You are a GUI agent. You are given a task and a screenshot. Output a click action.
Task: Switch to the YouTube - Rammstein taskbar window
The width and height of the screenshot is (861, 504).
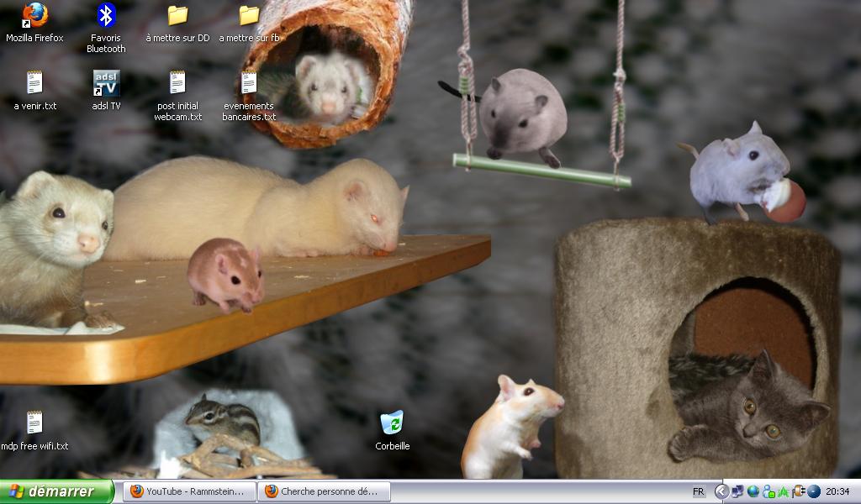tap(190, 491)
